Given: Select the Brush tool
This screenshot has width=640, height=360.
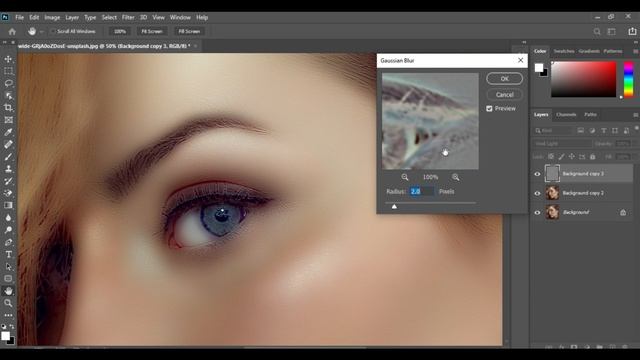Looking at the screenshot, I should [x=8, y=157].
